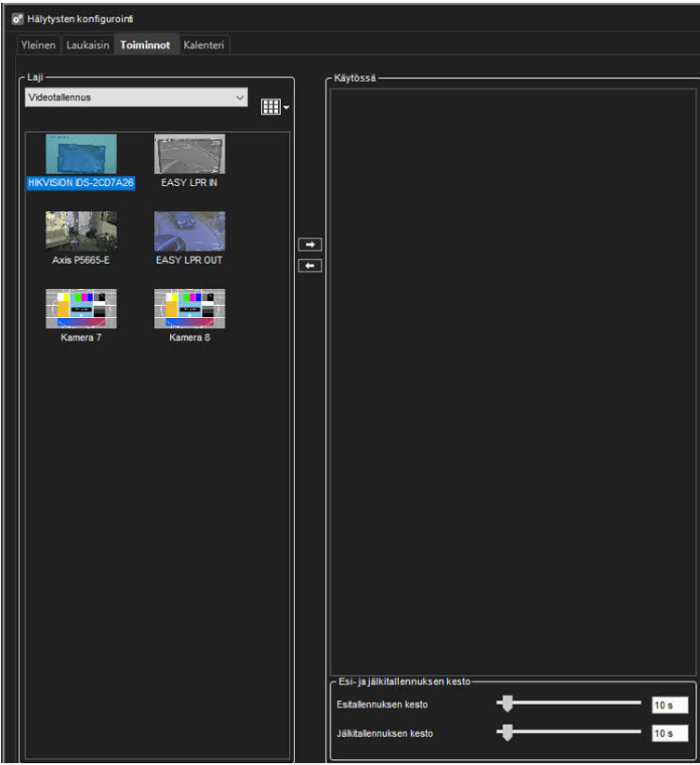Open the grid view layout icon
700x765 pixels.
point(271,107)
